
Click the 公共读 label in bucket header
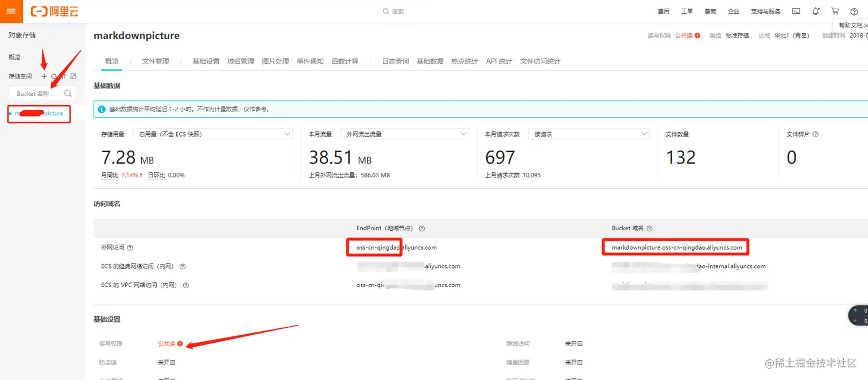[x=684, y=35]
